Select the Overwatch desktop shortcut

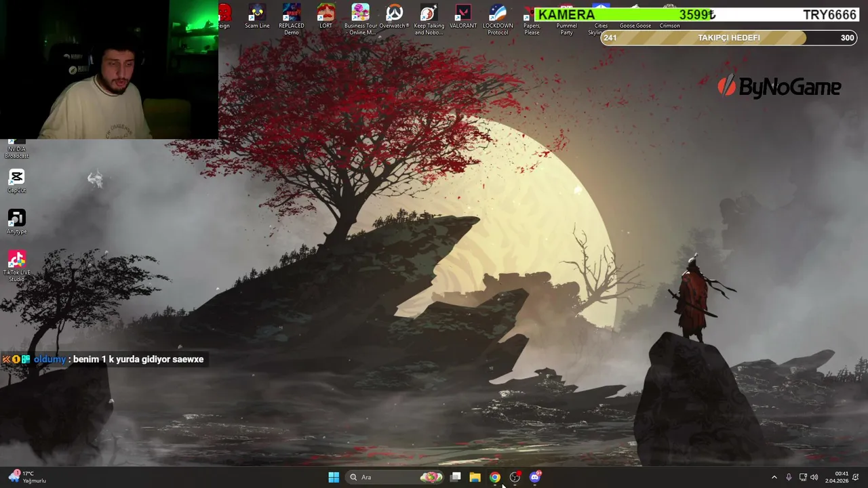(x=394, y=17)
